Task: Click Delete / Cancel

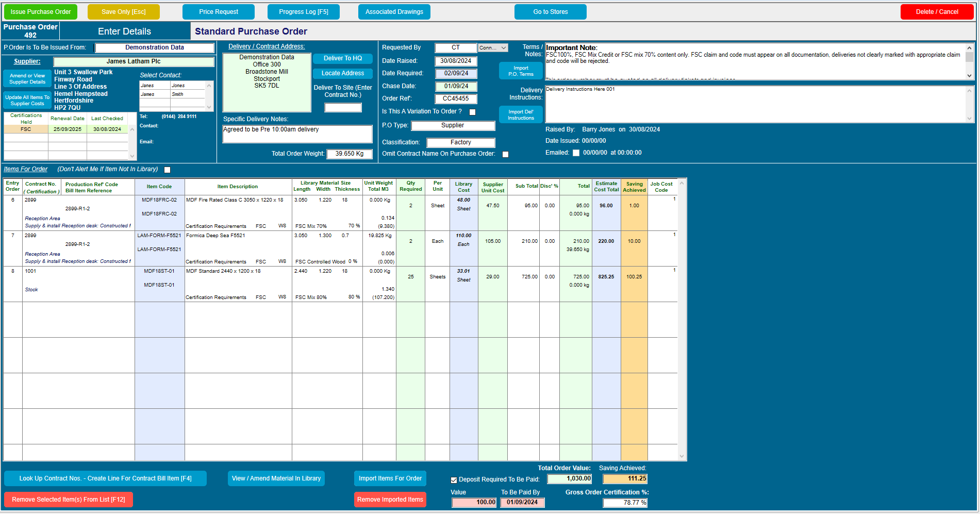Action: tap(937, 11)
